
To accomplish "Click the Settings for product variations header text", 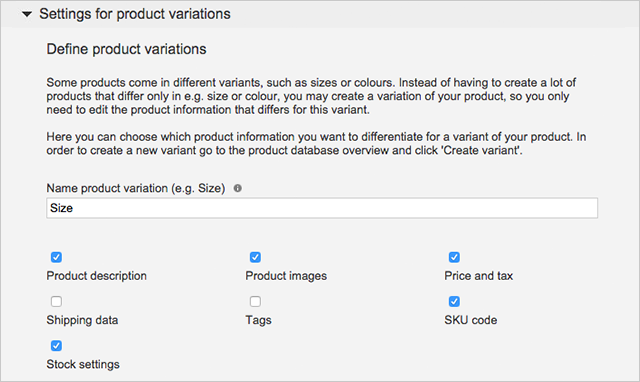I will coord(135,14).
